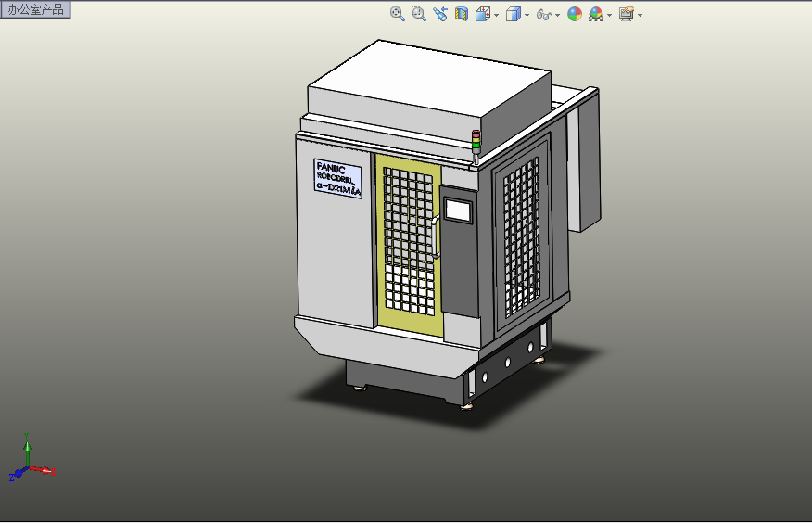Image resolution: width=812 pixels, height=523 pixels.
Task: Click the Display Style shaded box icon
Action: (513, 14)
